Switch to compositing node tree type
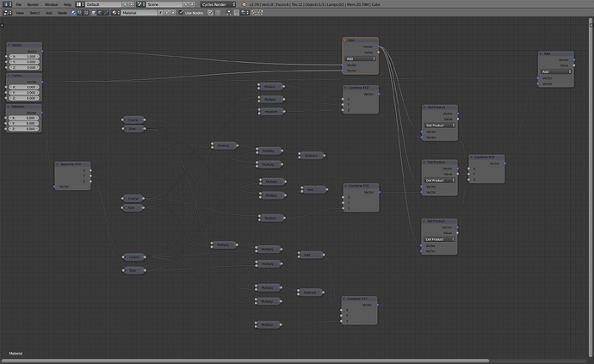Screen dimensions: 594x364 [x=80, y=13]
